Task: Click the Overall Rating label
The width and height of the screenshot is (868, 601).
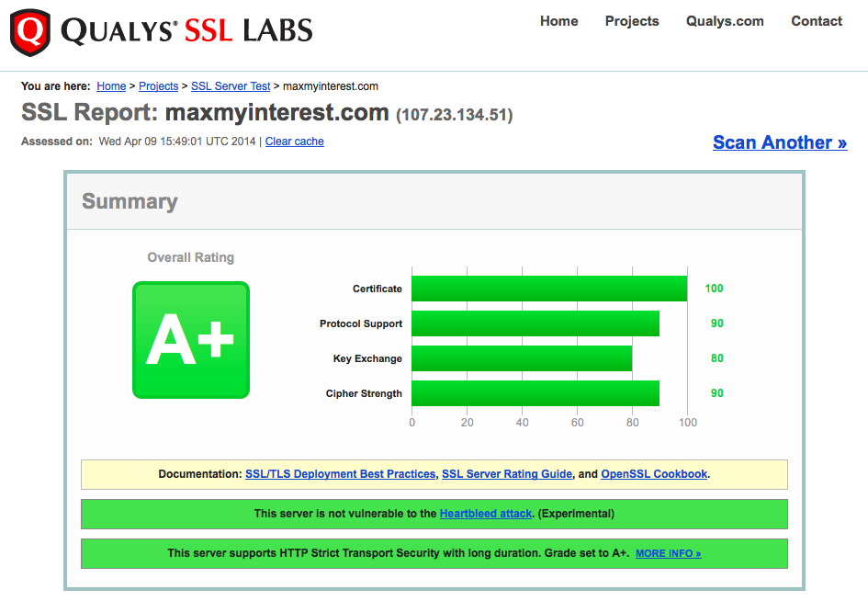Action: click(190, 257)
